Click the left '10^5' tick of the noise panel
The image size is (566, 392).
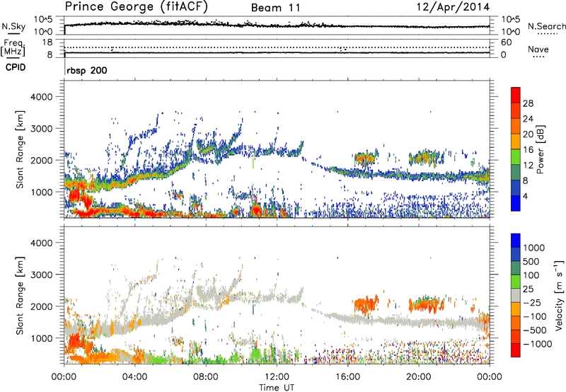point(43,20)
